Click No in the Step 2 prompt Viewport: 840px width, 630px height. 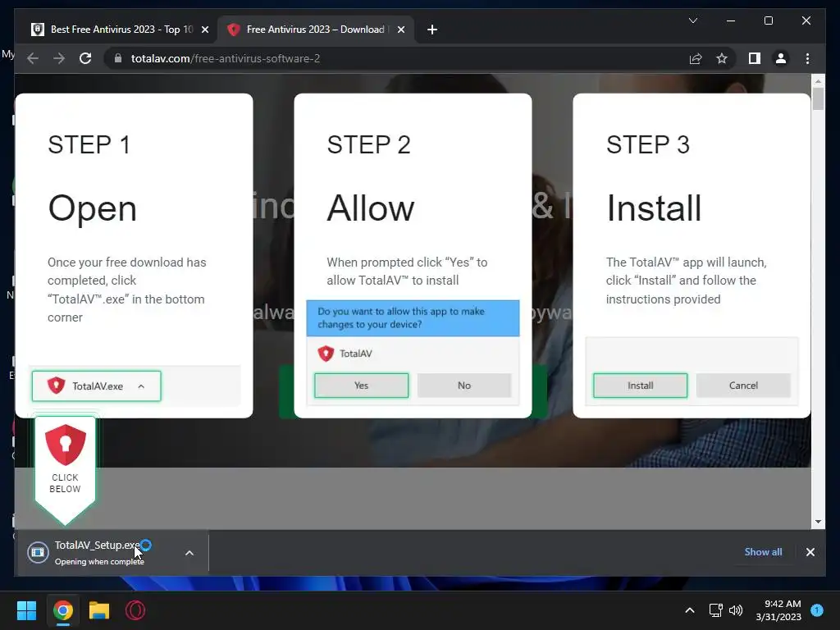tap(464, 386)
